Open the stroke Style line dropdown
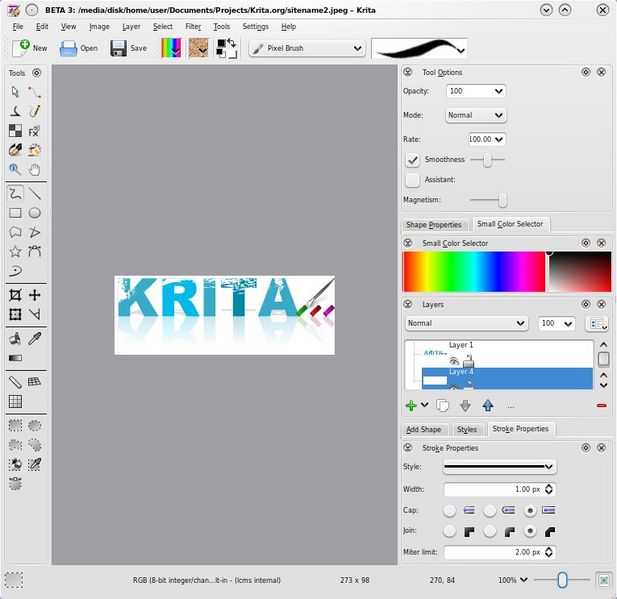 pos(500,467)
